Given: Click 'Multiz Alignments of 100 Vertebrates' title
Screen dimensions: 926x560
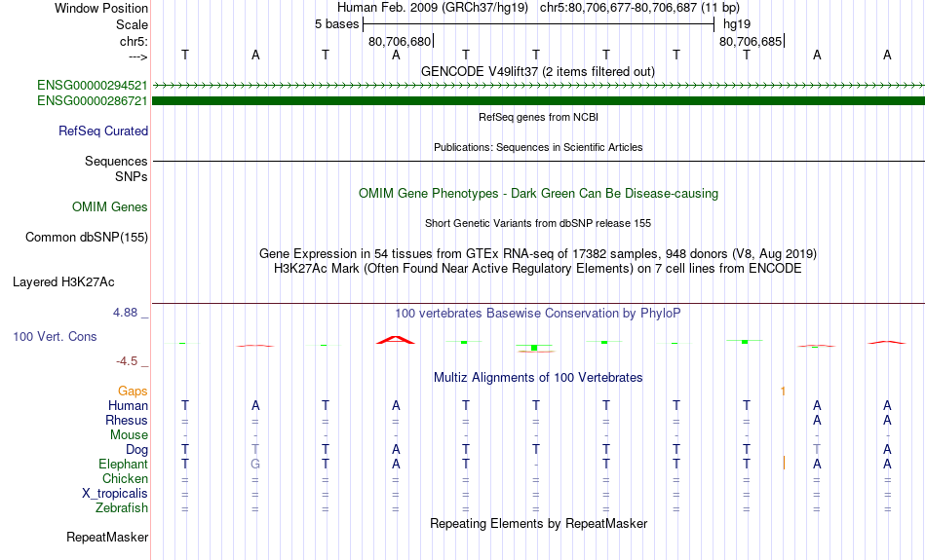Looking at the screenshot, I should tap(538, 378).
